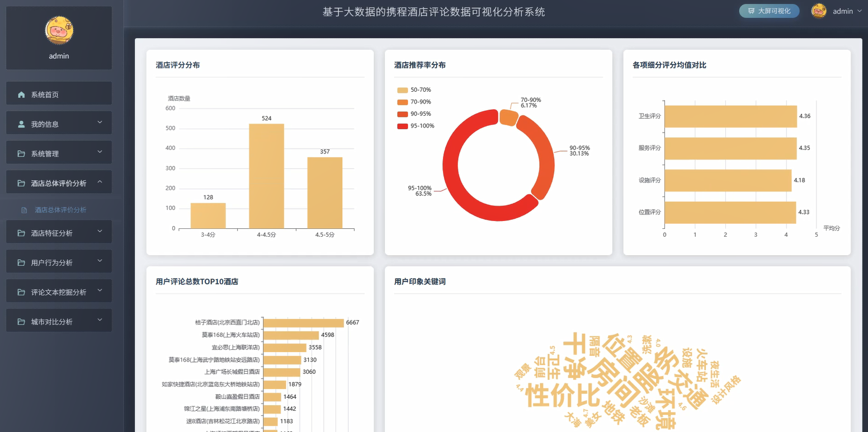
Task: Click the 性价比 keyword in the word cloud
Action: point(563,395)
